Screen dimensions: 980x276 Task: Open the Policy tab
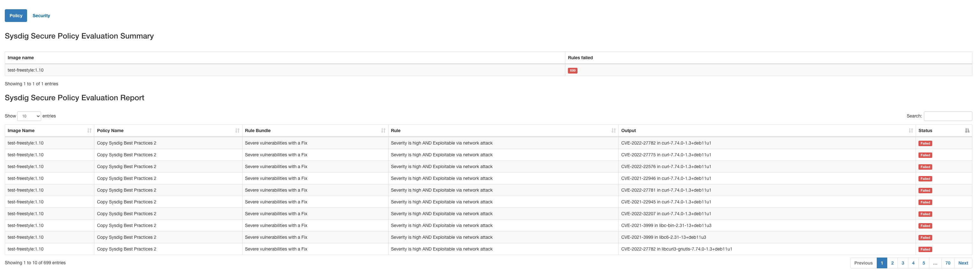tap(16, 16)
